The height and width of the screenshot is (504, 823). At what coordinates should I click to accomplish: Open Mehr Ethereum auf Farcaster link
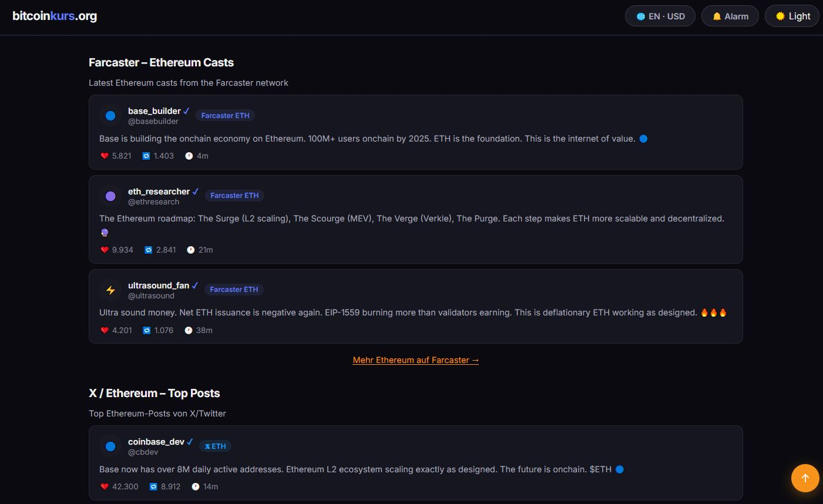(x=415, y=360)
